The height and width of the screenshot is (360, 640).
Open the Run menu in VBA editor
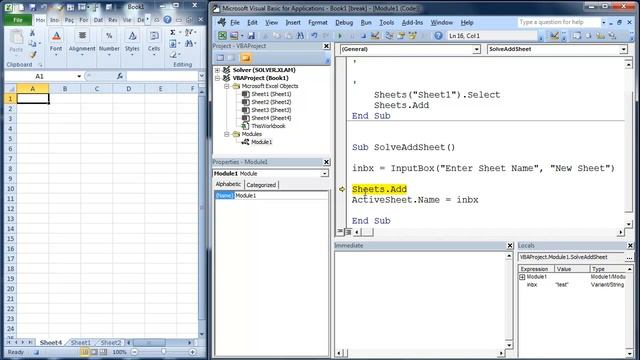[366, 22]
